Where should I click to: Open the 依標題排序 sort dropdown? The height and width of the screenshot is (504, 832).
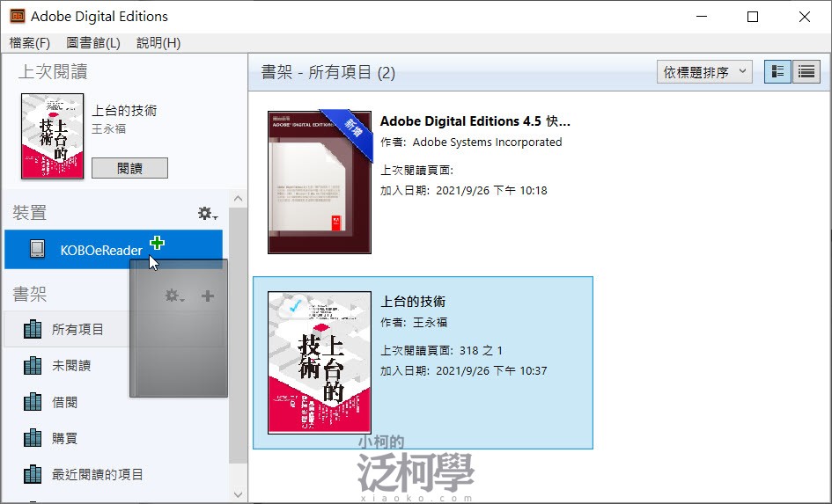coord(704,72)
